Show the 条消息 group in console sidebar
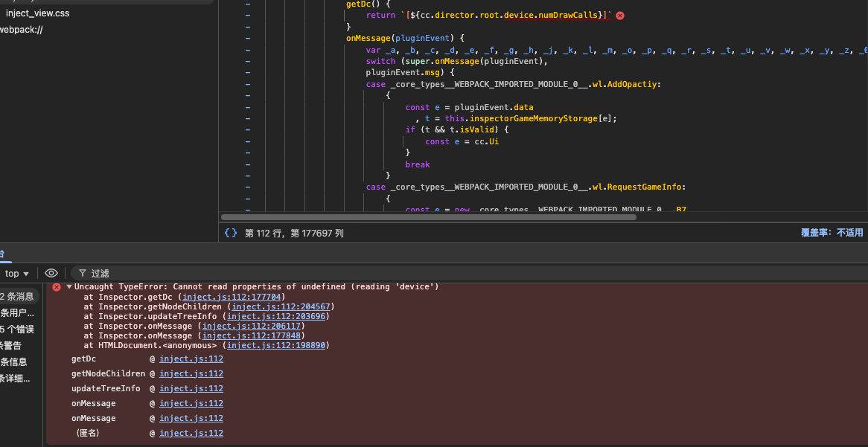Screen dimensions: 868x447 (19, 296)
